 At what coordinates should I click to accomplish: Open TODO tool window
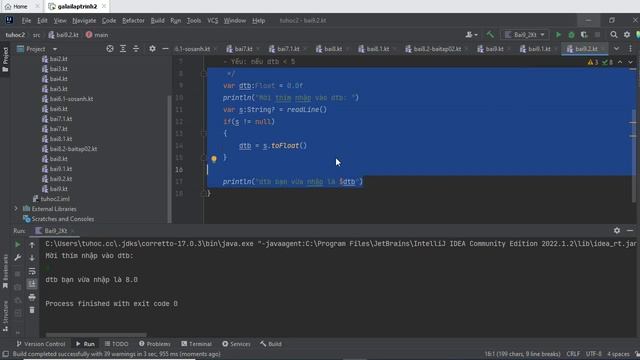point(116,344)
